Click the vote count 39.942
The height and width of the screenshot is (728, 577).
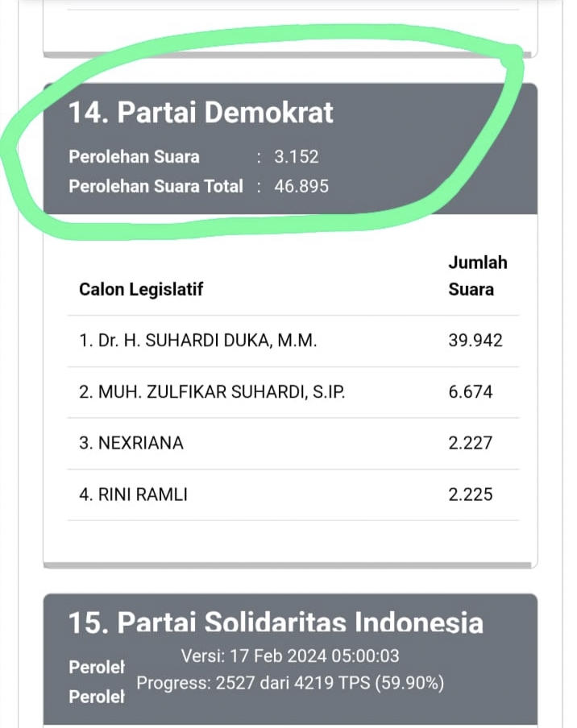(475, 341)
